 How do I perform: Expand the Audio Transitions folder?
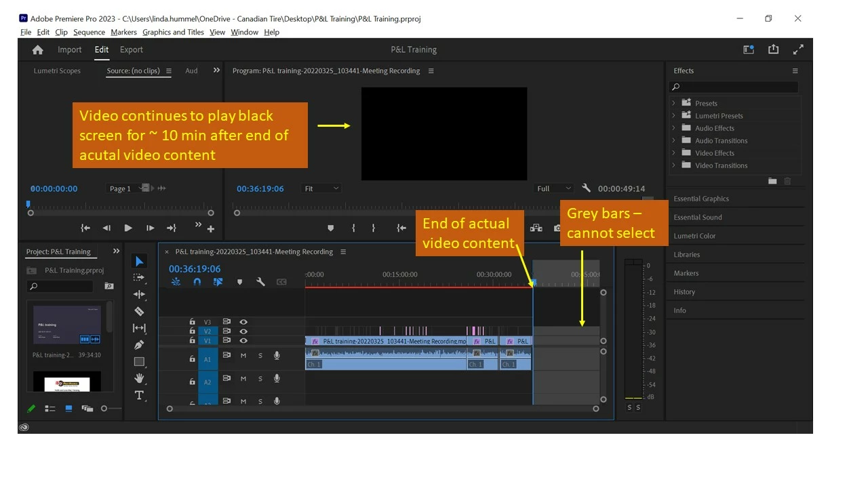pyautogui.click(x=673, y=140)
